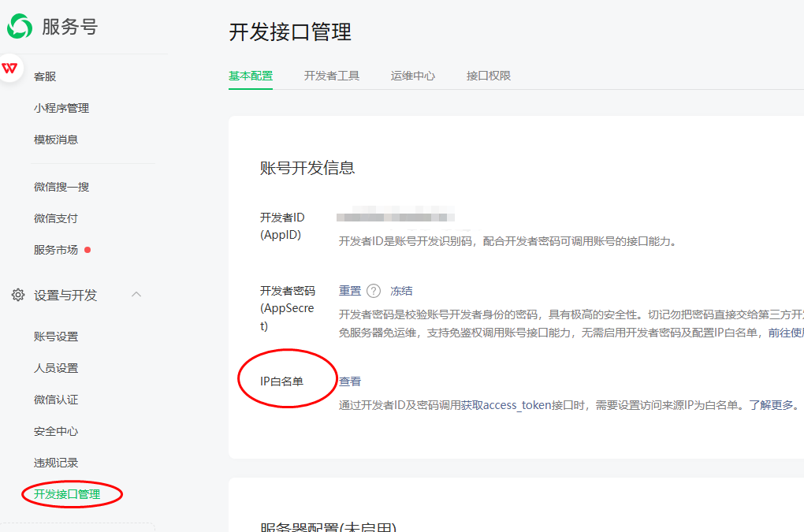The width and height of the screenshot is (804, 532).
Task: Click the 冻结 link for developer password
Action: click(x=401, y=291)
